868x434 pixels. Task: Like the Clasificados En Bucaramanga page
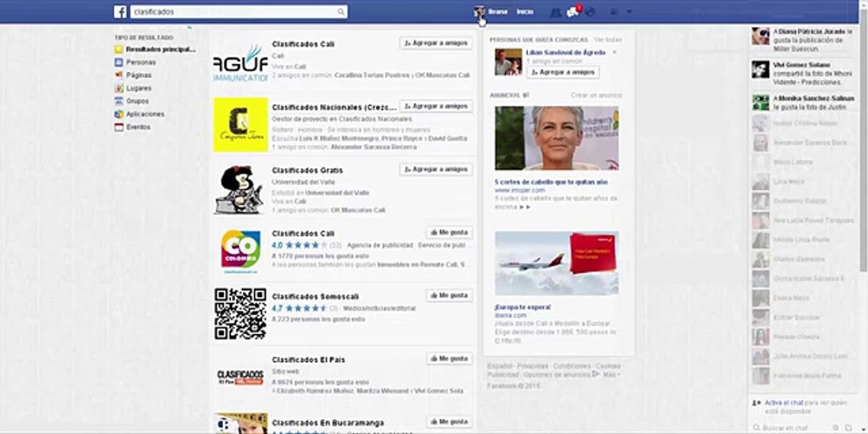449,422
